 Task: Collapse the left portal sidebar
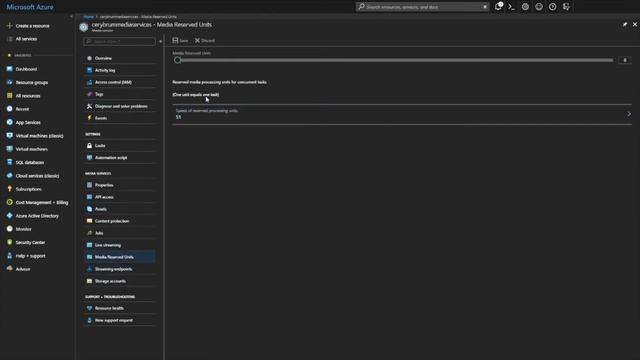click(71, 17)
